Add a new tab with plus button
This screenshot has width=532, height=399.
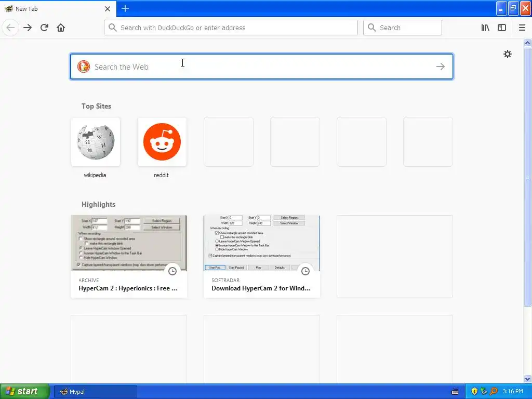pyautogui.click(x=125, y=8)
